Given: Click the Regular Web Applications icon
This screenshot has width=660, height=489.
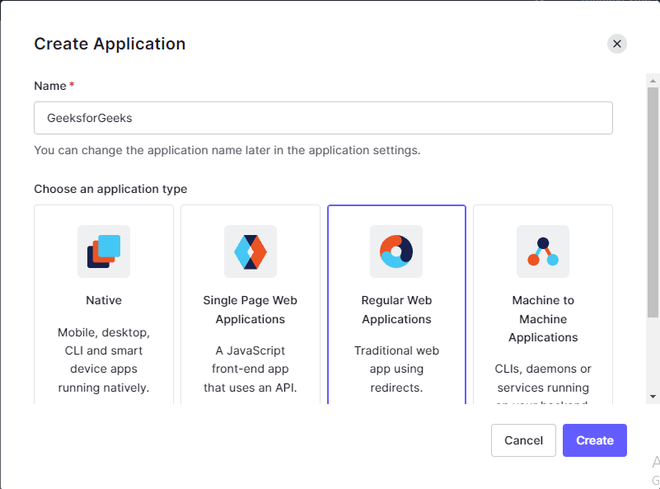Looking at the screenshot, I should 396,251.
